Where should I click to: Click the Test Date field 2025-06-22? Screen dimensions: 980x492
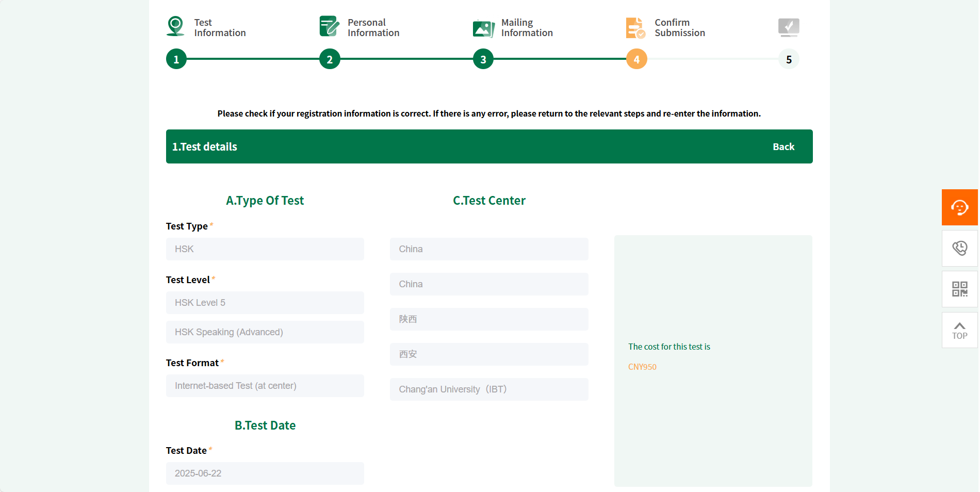click(265, 473)
